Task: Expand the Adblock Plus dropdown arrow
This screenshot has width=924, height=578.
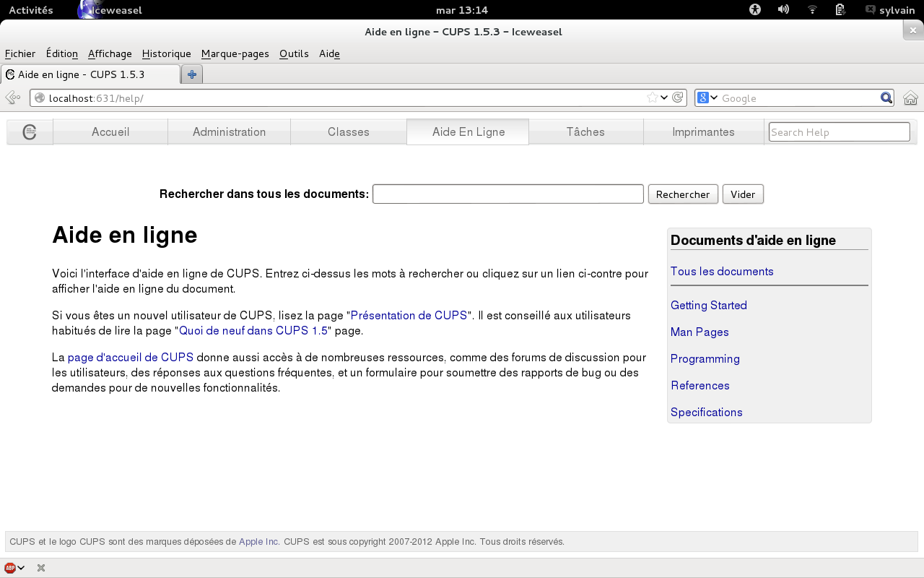Action: click(21, 568)
